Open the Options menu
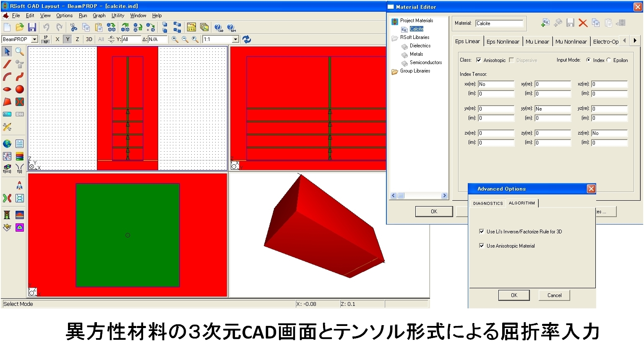Image resolution: width=644 pixels, height=349 pixels. (64, 16)
